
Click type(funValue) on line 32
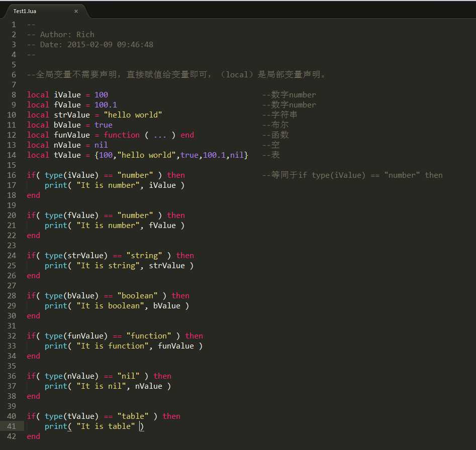point(76,336)
